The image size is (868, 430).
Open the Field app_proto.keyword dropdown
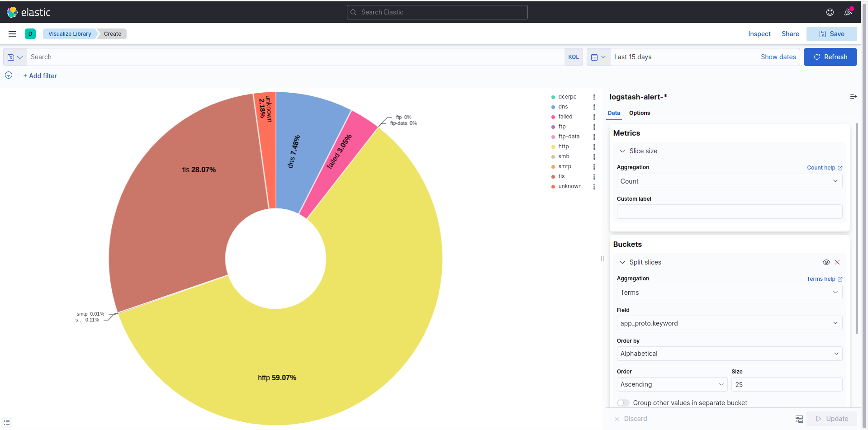coord(729,323)
